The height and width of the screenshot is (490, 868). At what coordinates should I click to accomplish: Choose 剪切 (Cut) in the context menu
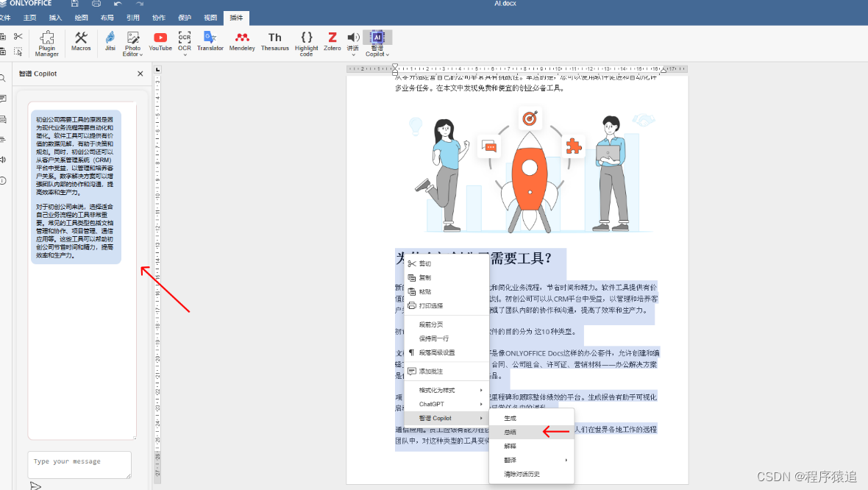(x=447, y=263)
